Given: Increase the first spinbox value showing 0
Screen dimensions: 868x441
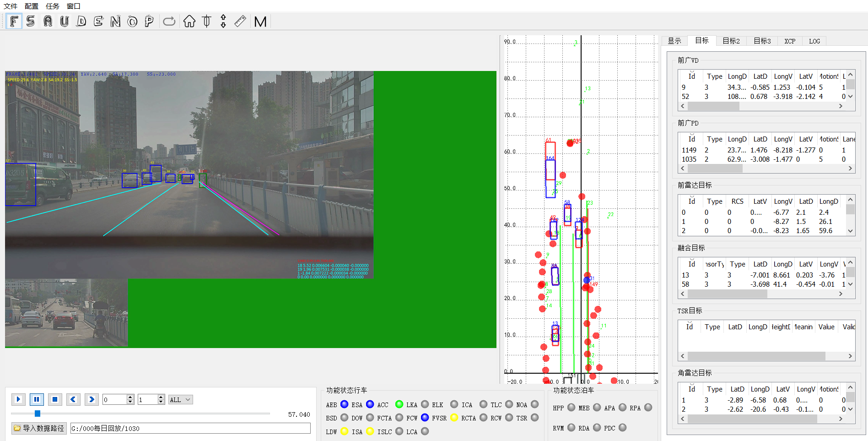Looking at the screenshot, I should 130,397.
